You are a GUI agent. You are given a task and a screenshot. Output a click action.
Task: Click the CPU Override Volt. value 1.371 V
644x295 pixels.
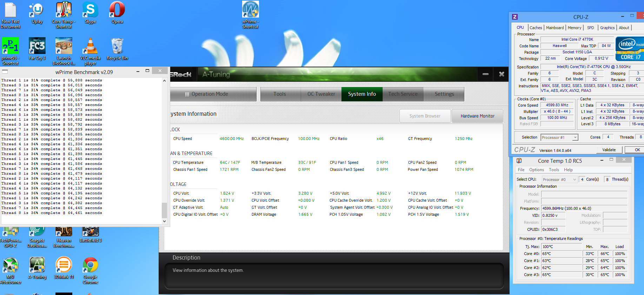227,200
